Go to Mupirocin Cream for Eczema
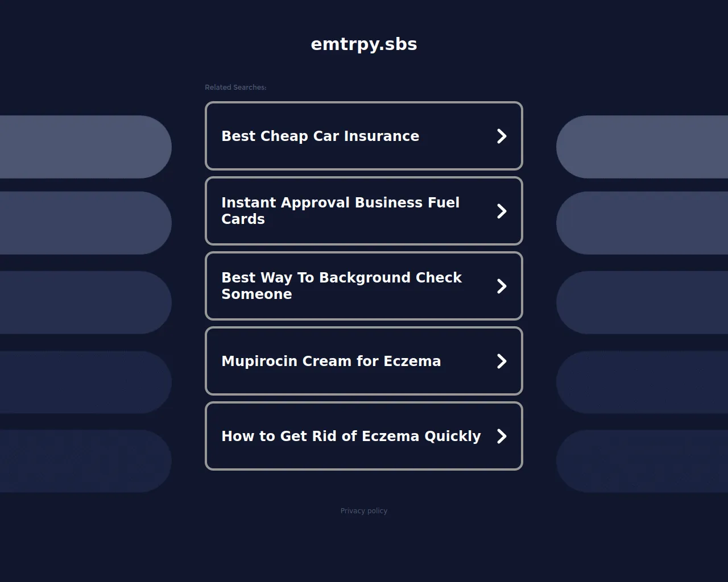 pos(331,361)
